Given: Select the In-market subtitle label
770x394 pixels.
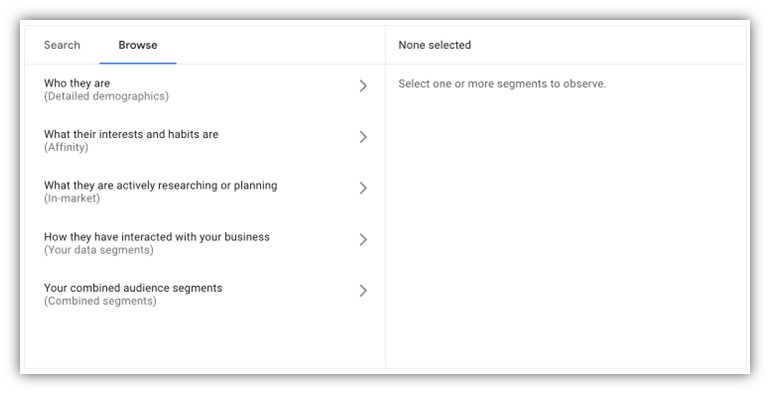Looking at the screenshot, I should coord(72,198).
